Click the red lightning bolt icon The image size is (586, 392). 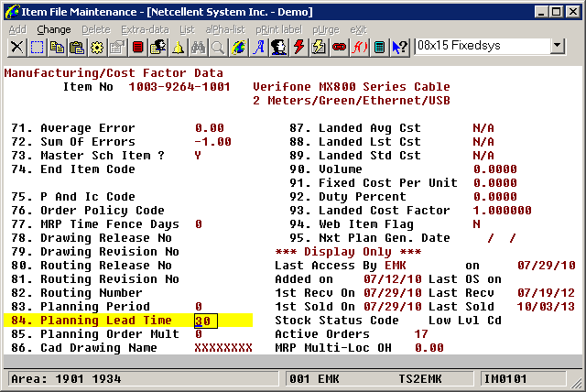298,47
